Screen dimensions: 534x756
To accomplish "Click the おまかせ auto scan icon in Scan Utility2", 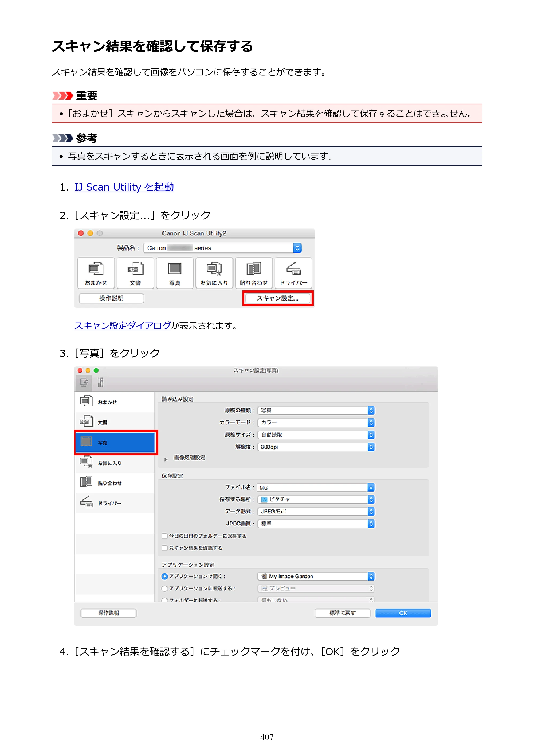I will pyautogui.click(x=96, y=273).
